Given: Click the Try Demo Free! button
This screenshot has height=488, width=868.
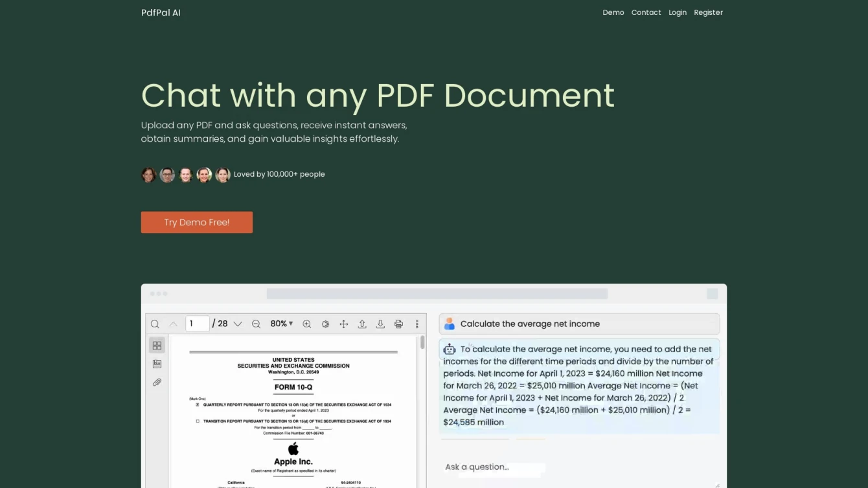Looking at the screenshot, I should 197,222.
